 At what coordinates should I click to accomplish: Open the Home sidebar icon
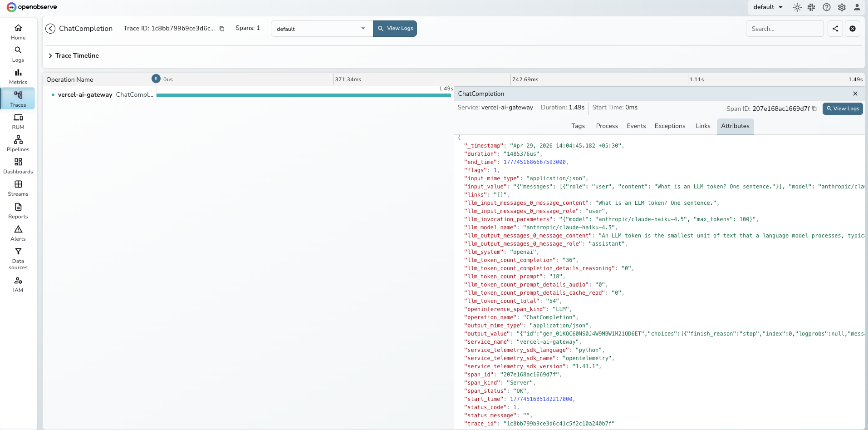point(18,32)
